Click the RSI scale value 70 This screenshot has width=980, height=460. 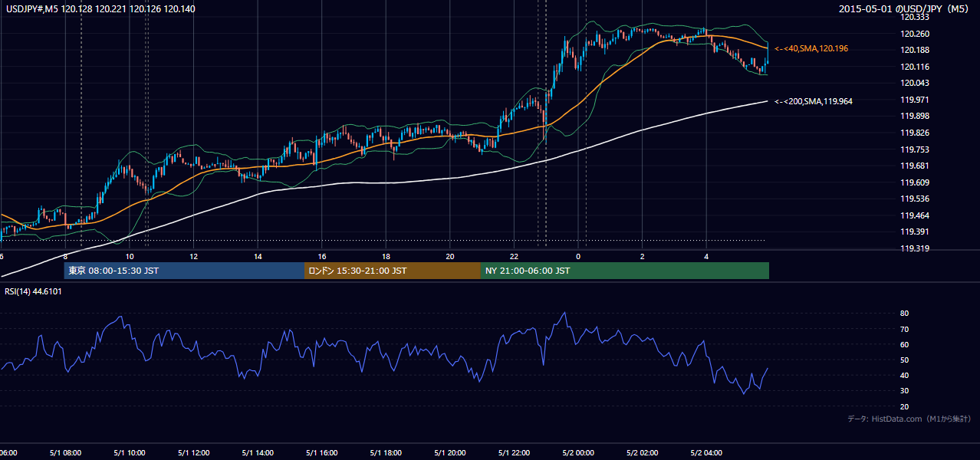(x=905, y=329)
